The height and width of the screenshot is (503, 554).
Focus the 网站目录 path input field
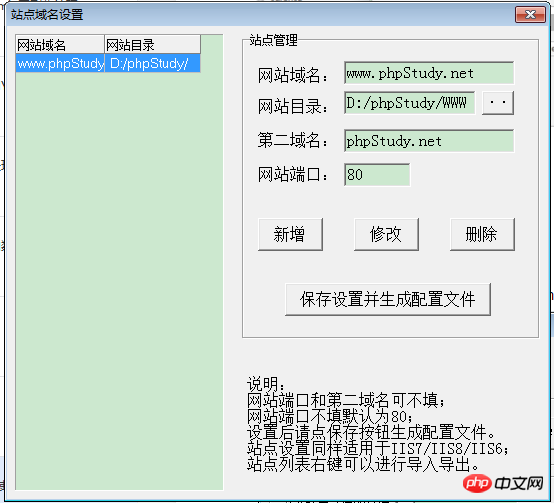[x=409, y=103]
